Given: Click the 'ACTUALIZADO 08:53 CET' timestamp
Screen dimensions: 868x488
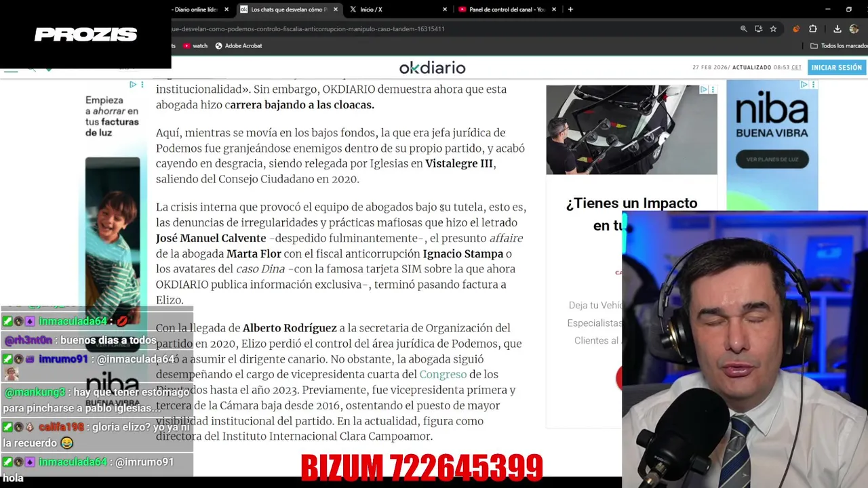Looking at the screenshot, I should tap(766, 68).
